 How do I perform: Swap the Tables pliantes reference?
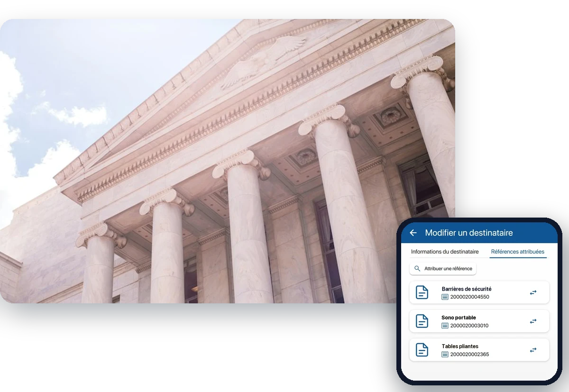pyautogui.click(x=533, y=350)
